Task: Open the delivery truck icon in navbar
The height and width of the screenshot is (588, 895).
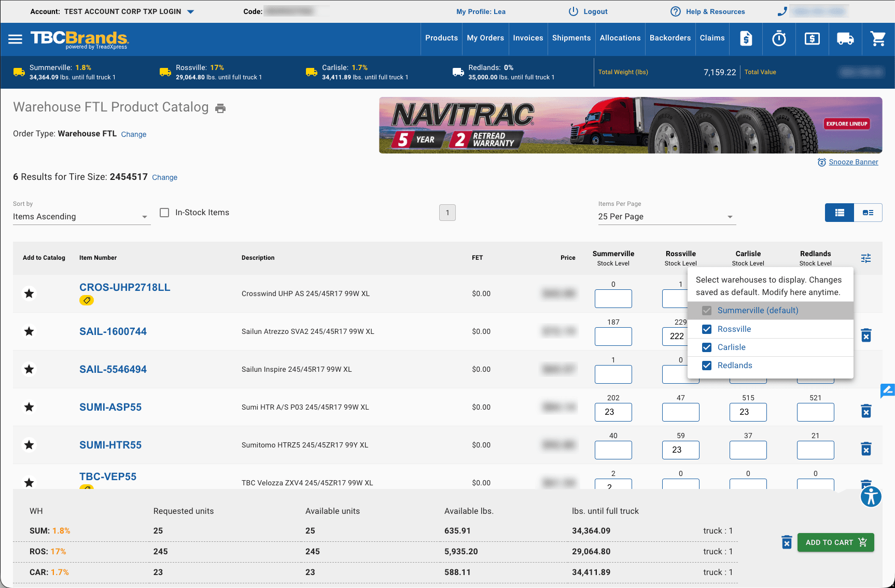Action: pyautogui.click(x=845, y=38)
